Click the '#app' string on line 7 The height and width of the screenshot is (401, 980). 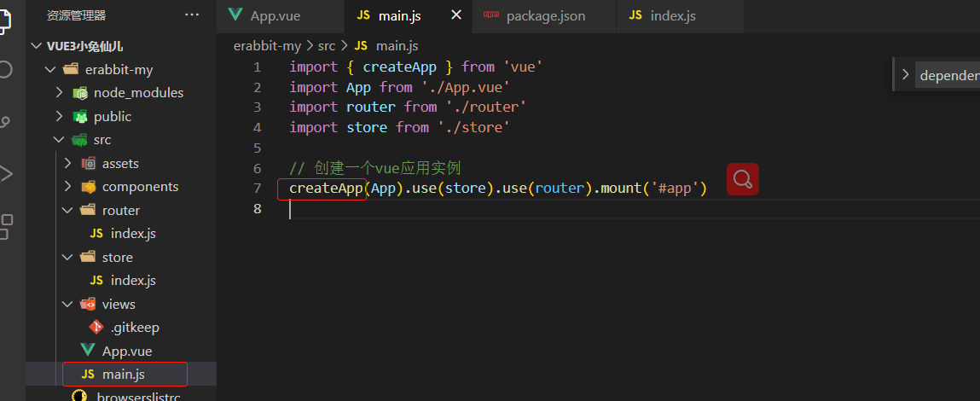675,189
